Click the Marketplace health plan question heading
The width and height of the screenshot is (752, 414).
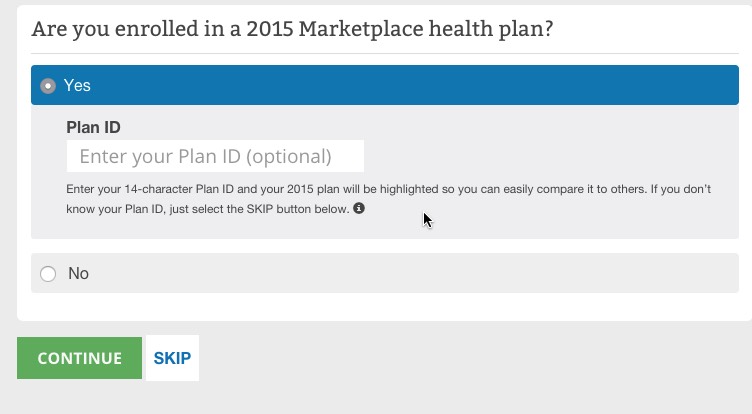coord(293,28)
